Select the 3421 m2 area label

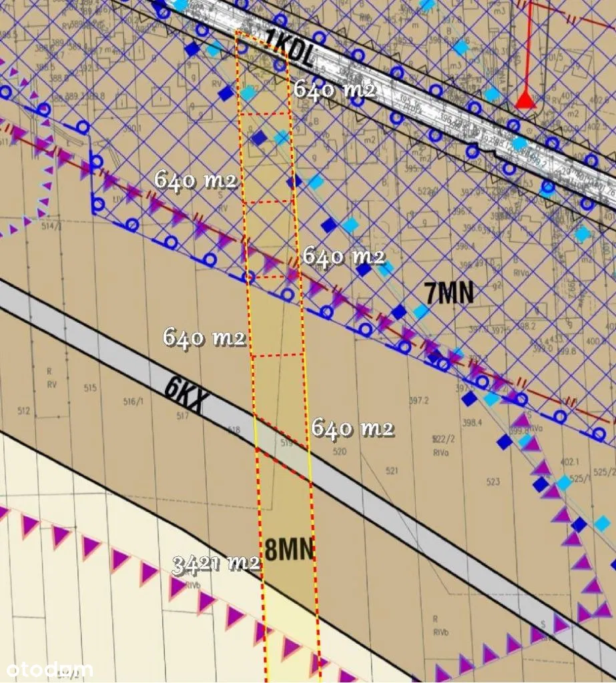pyautogui.click(x=216, y=564)
